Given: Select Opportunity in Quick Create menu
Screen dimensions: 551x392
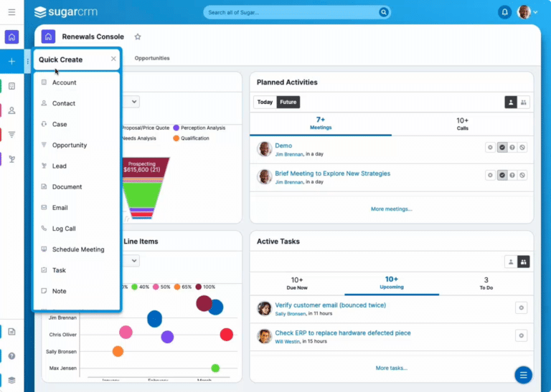Looking at the screenshot, I should pyautogui.click(x=69, y=145).
